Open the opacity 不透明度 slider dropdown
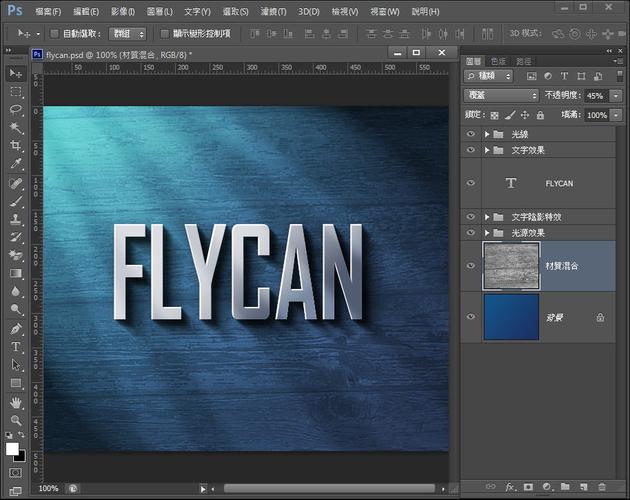Image resolution: width=630 pixels, height=500 pixels. [x=616, y=96]
